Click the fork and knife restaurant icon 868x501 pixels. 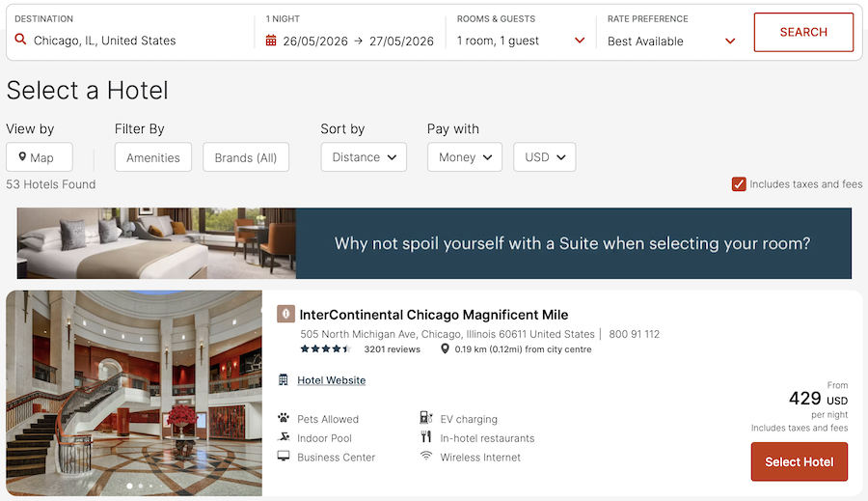click(x=425, y=437)
